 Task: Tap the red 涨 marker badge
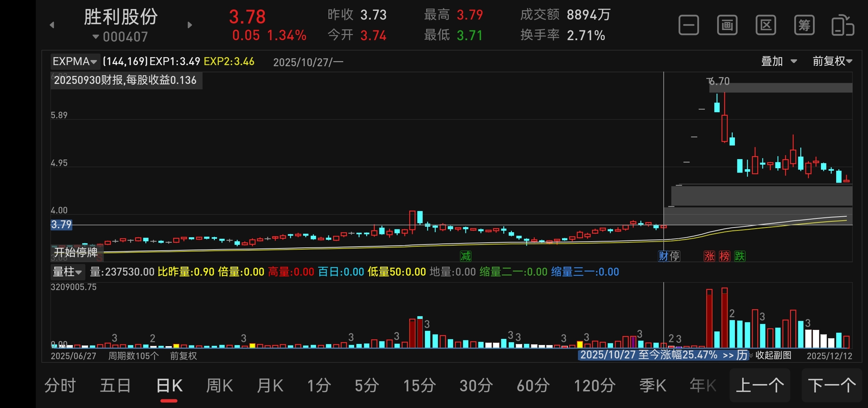pyautogui.click(x=709, y=256)
